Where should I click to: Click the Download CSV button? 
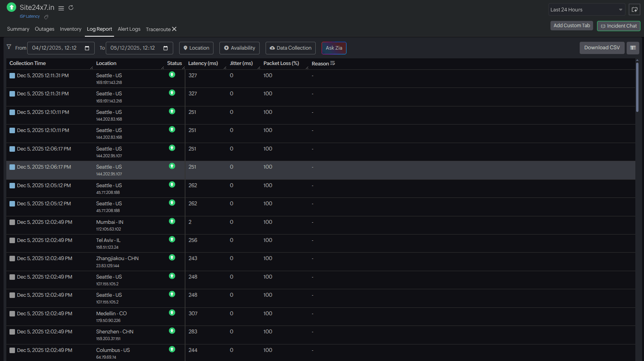[x=602, y=47]
